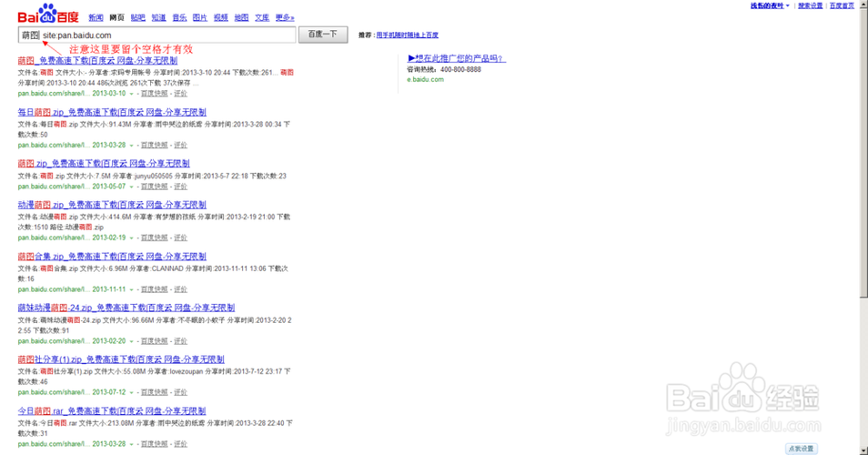Open 百度快照 for the 萌图社分享(1).zip result
The width and height of the screenshot is (868, 455).
pos(154,392)
